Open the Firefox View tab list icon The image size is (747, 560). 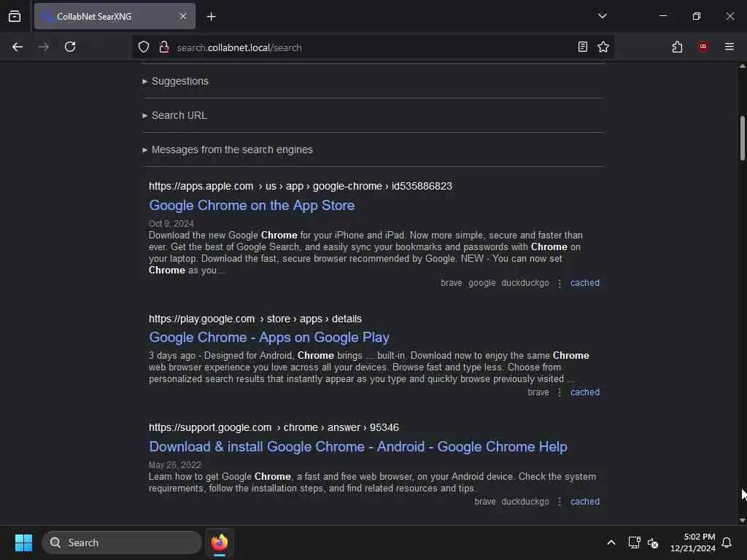15,16
